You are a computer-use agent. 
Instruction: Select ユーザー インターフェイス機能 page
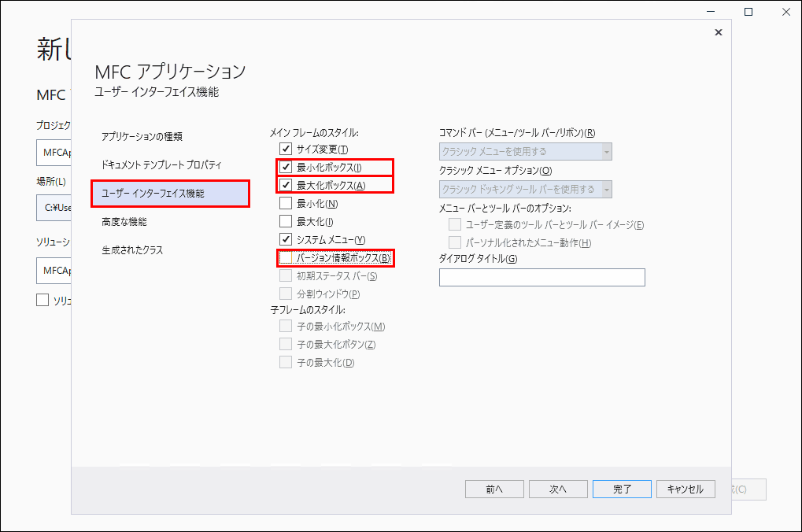[170, 194]
